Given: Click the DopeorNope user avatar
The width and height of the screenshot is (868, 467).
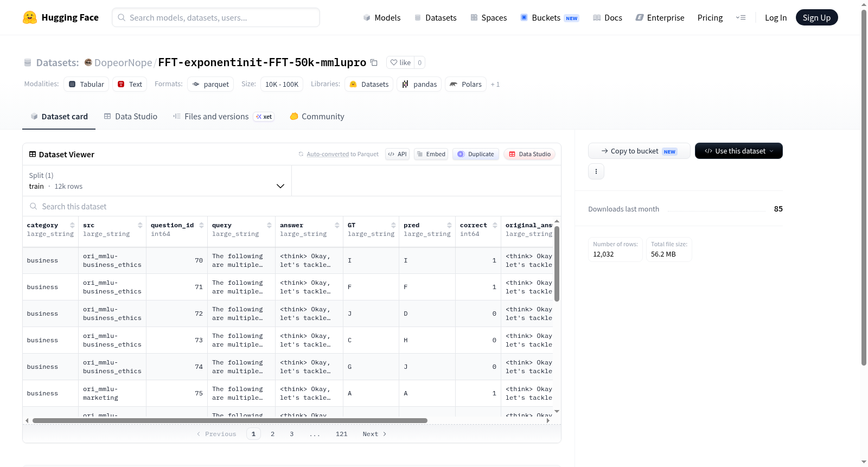Looking at the screenshot, I should coord(88,62).
